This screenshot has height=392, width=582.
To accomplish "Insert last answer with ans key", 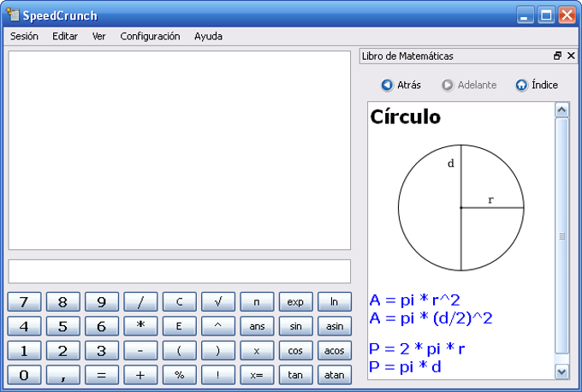I will pyautogui.click(x=257, y=326).
